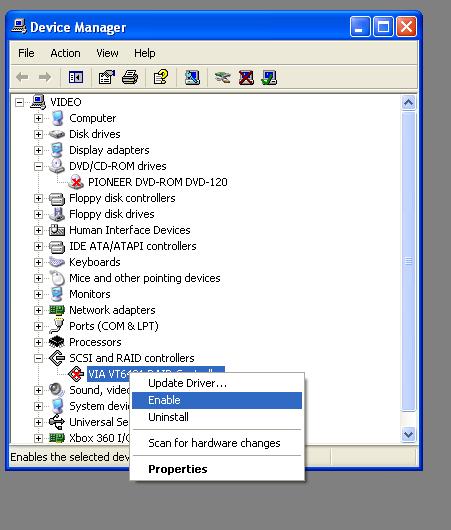Click the Keyboards category icon

(x=57, y=262)
